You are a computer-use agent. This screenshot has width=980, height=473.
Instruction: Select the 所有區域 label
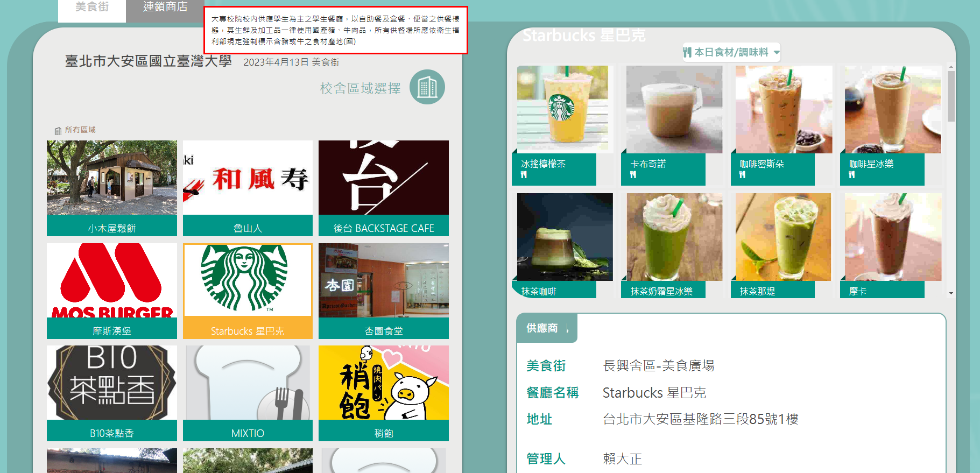pos(80,130)
